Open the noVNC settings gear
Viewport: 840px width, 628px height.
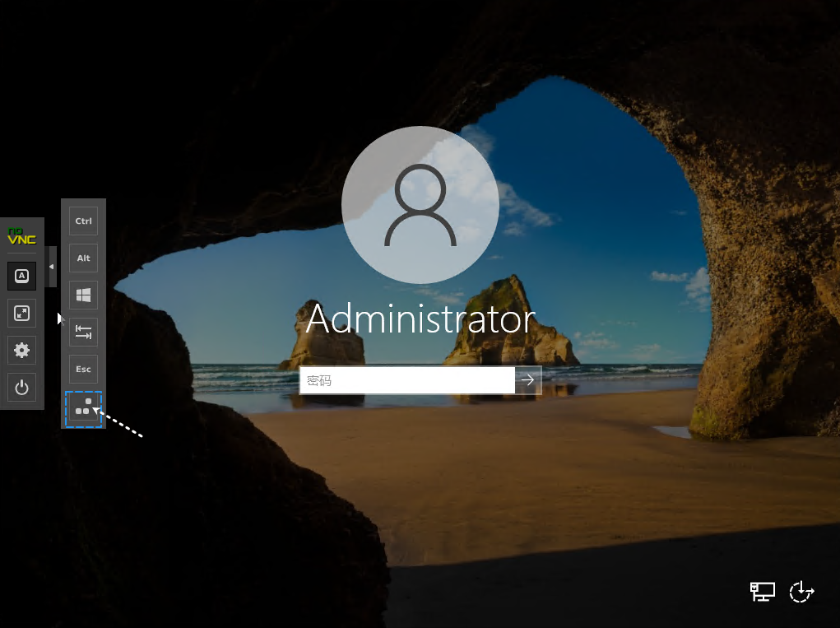21,351
